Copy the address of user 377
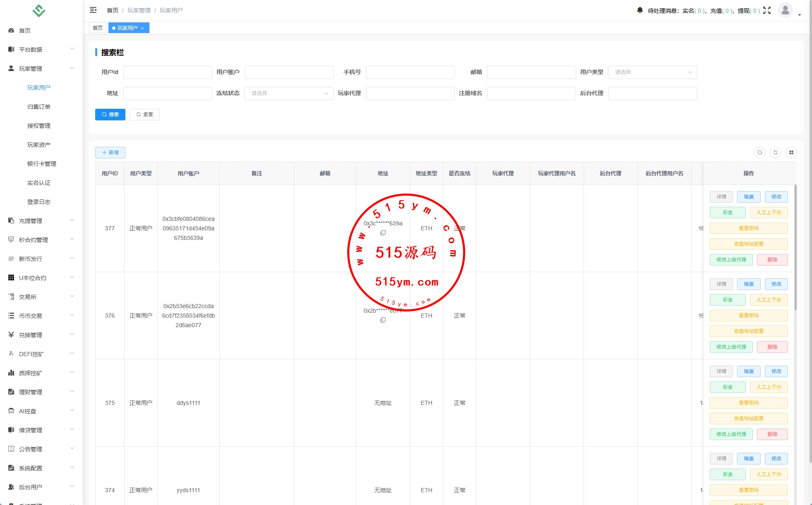The image size is (812, 505). pyautogui.click(x=383, y=233)
